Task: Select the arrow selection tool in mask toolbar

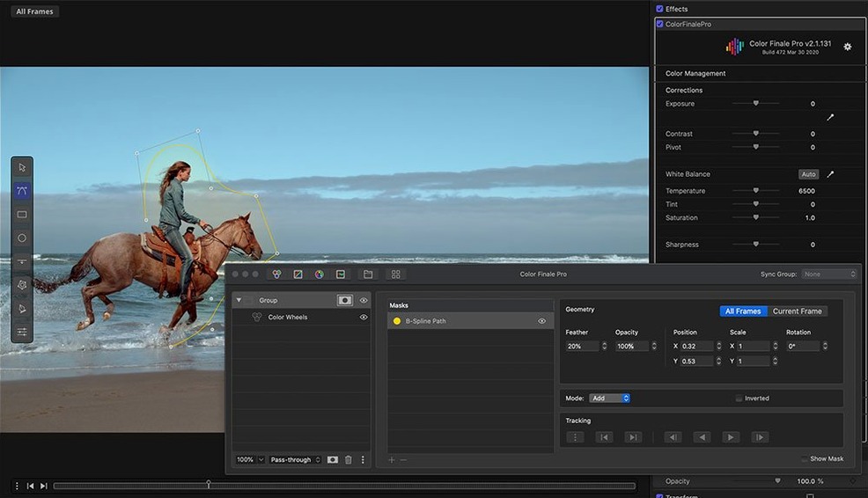Action: coord(22,168)
